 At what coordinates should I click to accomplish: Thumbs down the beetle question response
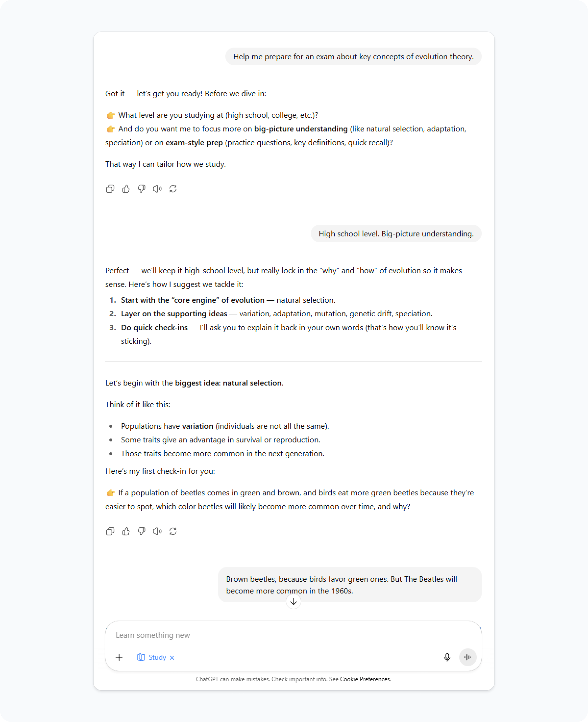[142, 531]
